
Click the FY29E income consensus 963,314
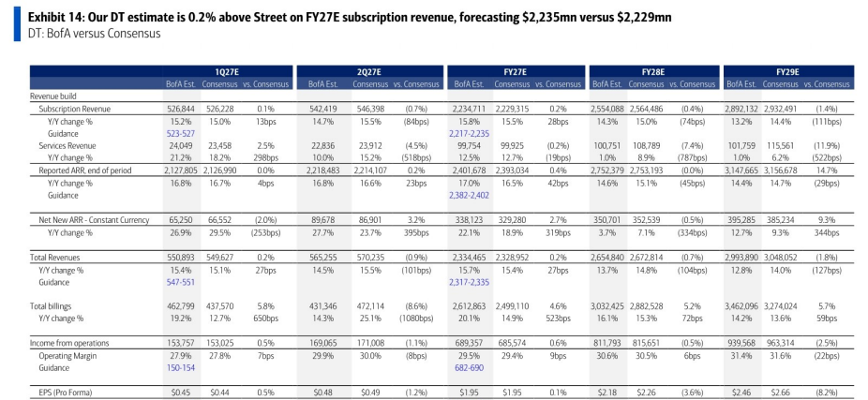(x=780, y=343)
